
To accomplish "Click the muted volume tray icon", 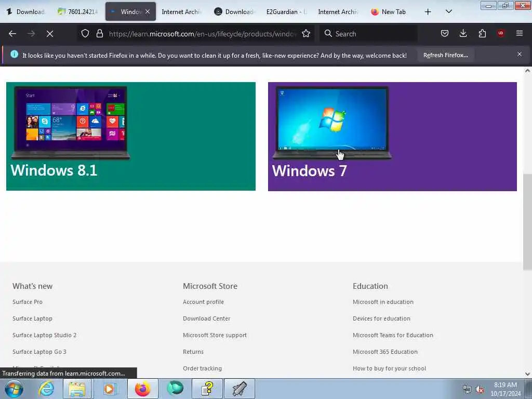I will point(480,389).
